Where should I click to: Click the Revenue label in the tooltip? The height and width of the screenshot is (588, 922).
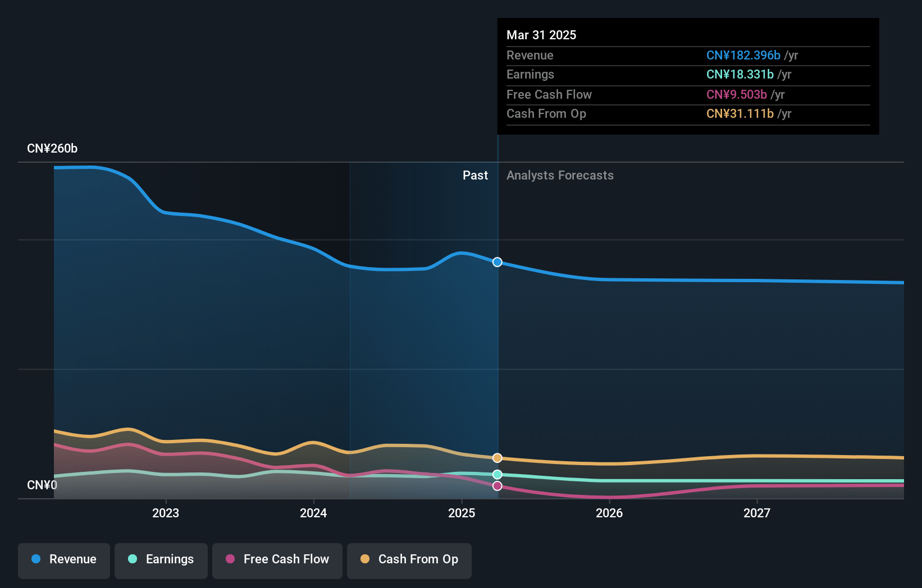pos(530,55)
